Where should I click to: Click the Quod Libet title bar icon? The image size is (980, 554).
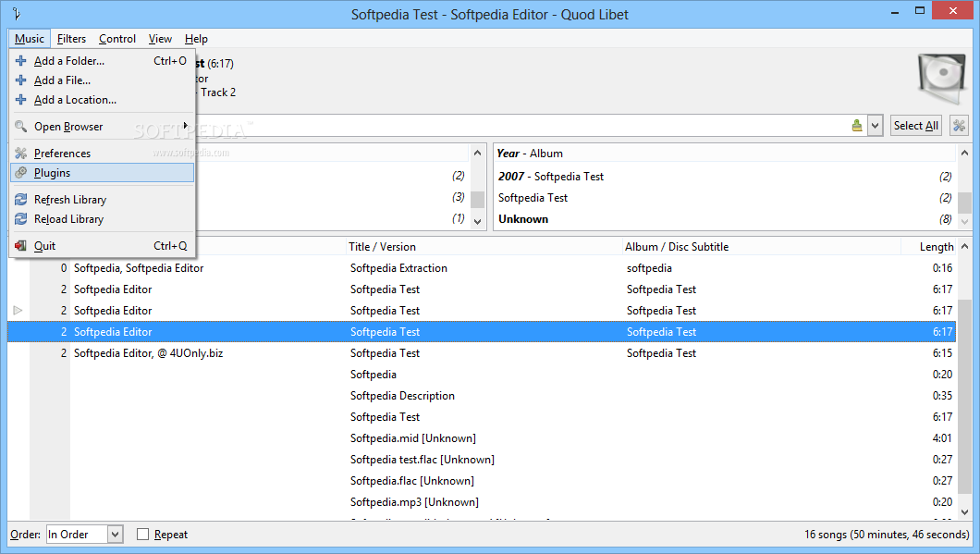(x=17, y=14)
